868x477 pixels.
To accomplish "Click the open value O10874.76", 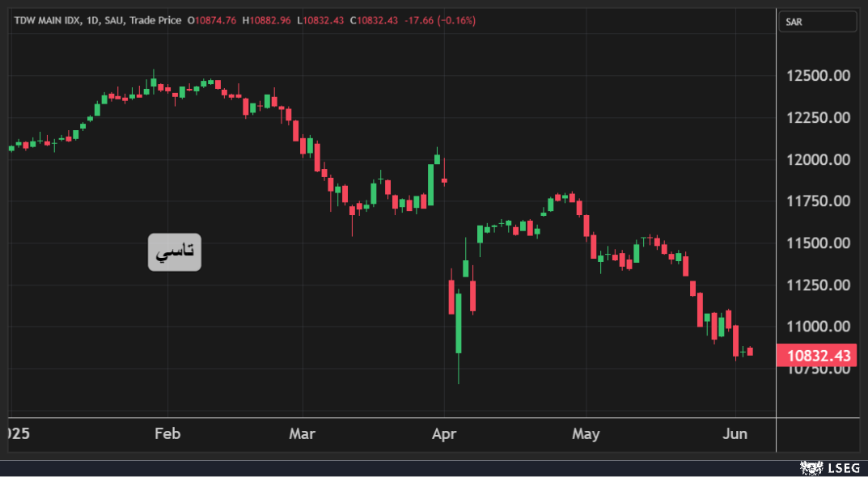I will click(x=212, y=20).
